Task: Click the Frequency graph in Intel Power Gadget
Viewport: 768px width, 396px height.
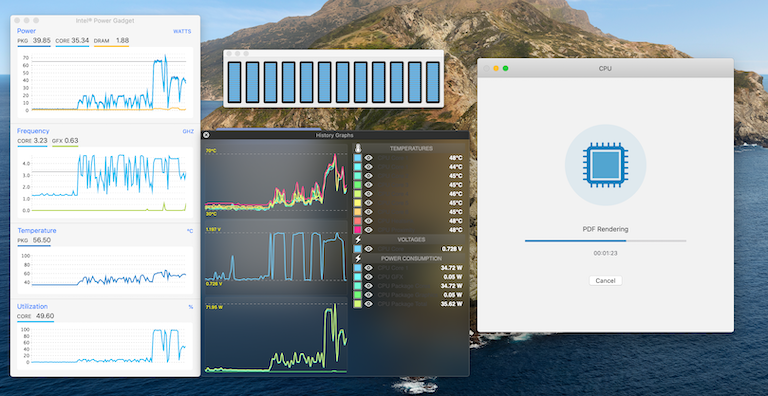Action: point(105,182)
